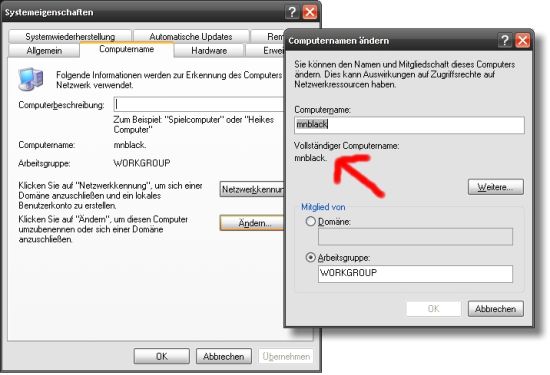Click the Arbeitsgruppe field with WORKGROUP
Image resolution: width=550 pixels, height=375 pixels.
pos(415,274)
